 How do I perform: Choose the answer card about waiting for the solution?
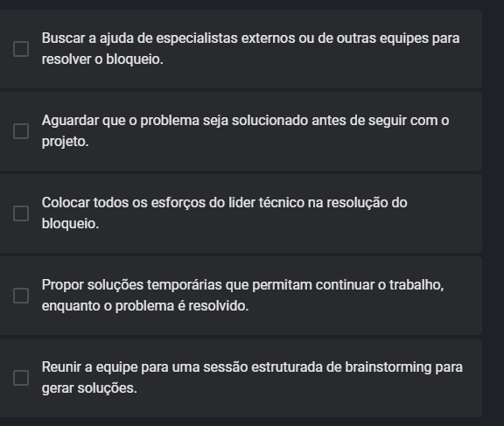[x=241, y=131]
